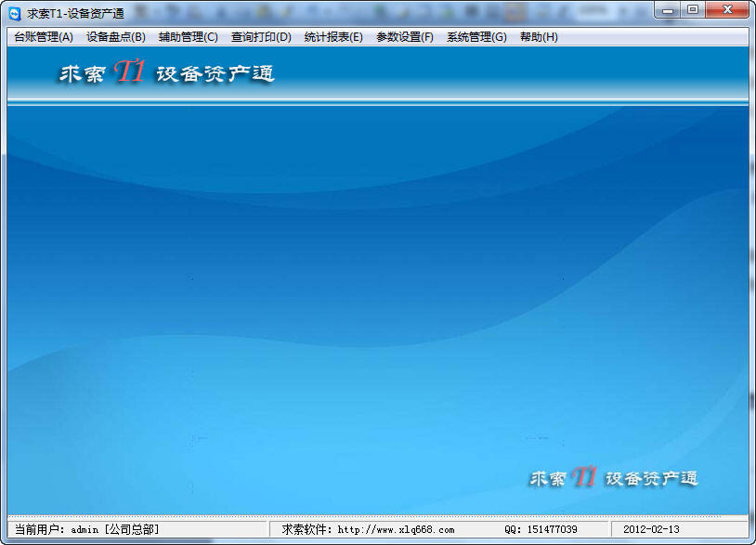Image resolution: width=756 pixels, height=545 pixels.
Task: Click the application icon in the title bar
Action: (x=15, y=14)
